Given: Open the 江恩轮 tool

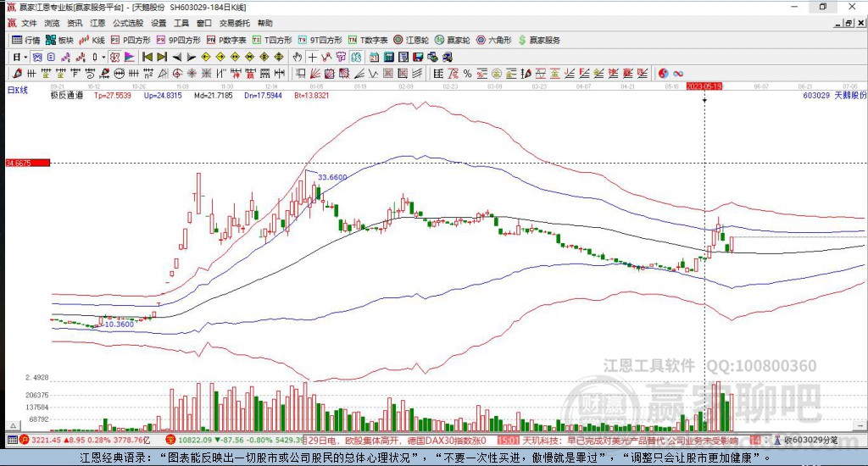Looking at the screenshot, I should (411, 40).
